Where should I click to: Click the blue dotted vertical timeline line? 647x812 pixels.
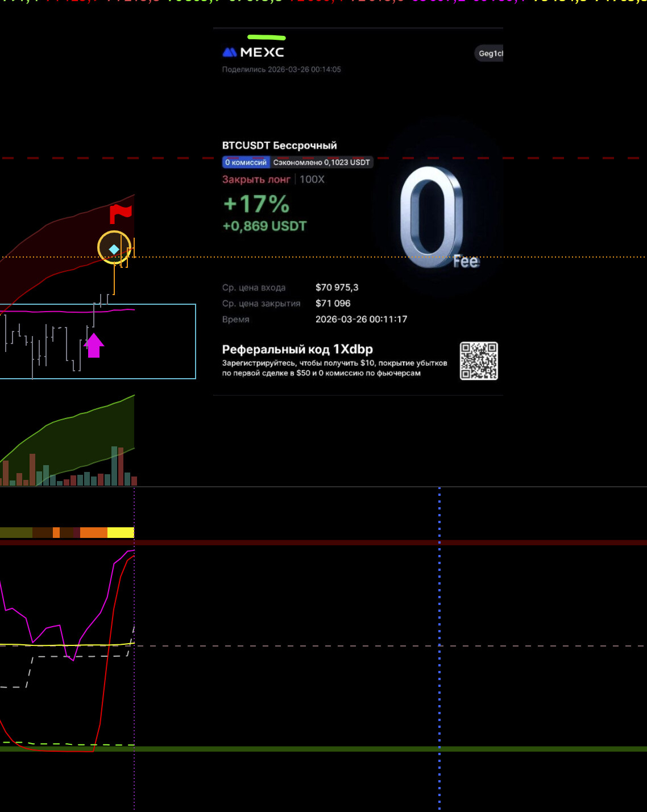pos(439,625)
